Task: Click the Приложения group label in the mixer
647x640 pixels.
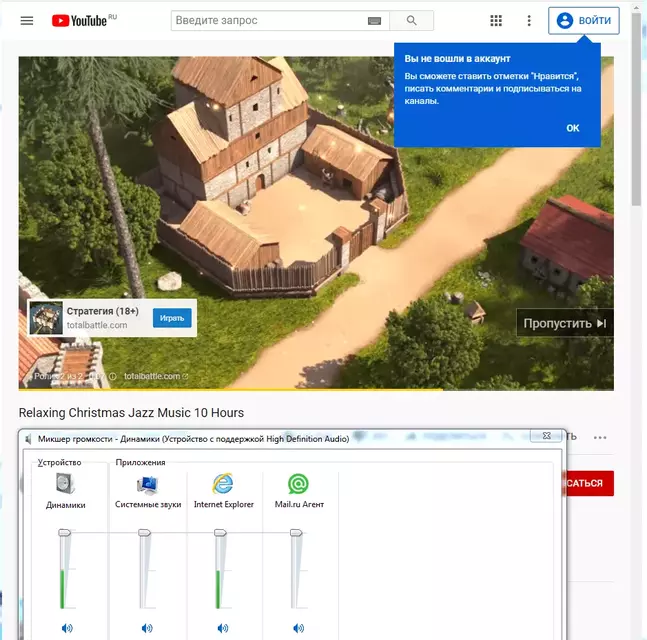Action: point(140,462)
